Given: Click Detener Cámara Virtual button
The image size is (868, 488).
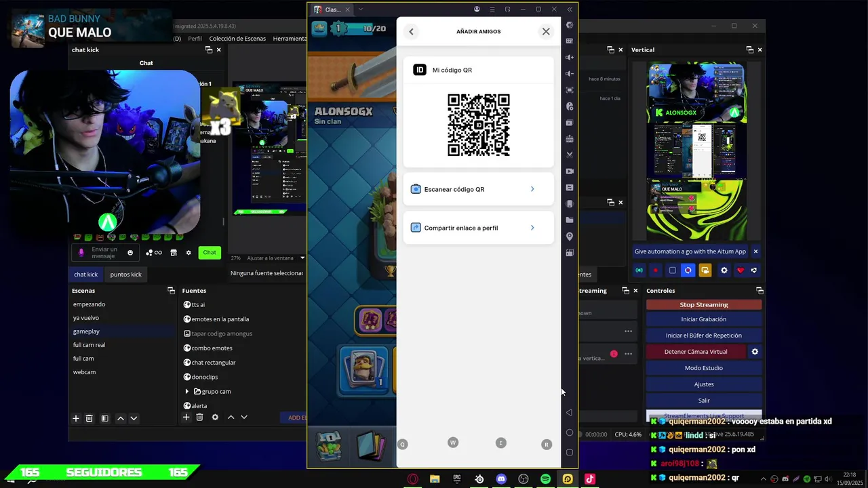Looking at the screenshot, I should coord(696,352).
